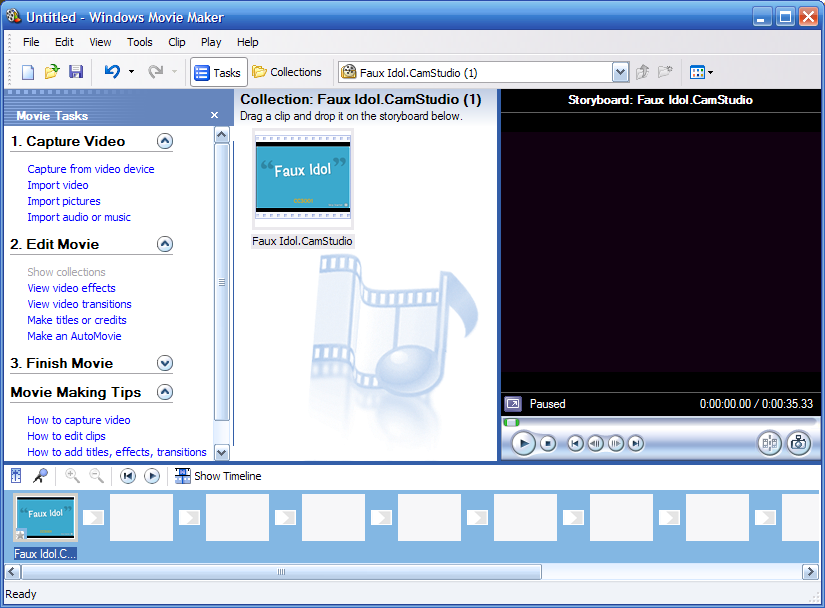Zoom out on the timeline

click(96, 476)
